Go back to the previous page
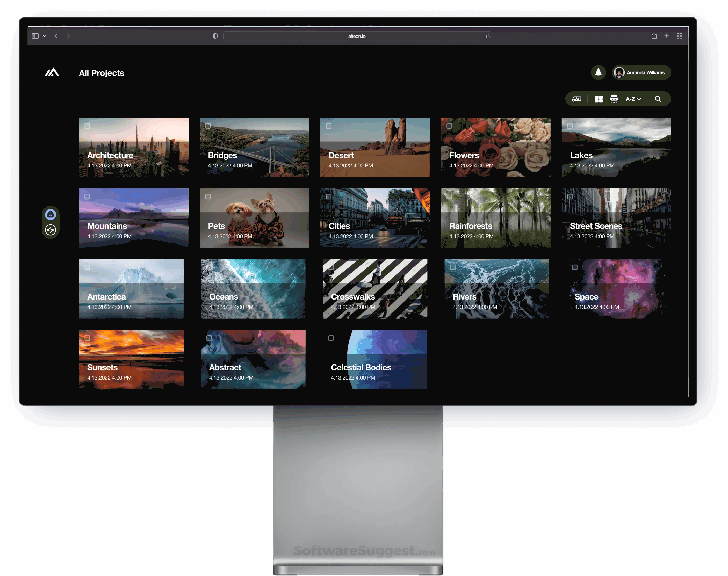 click(56, 36)
